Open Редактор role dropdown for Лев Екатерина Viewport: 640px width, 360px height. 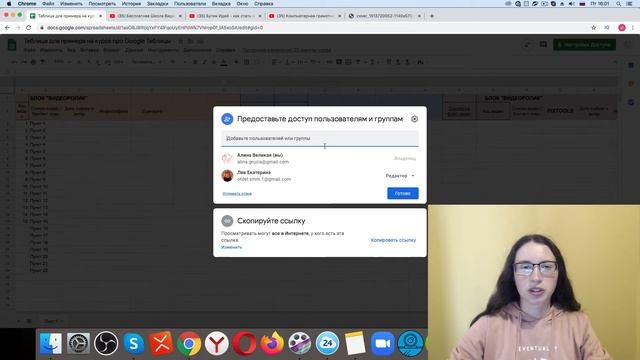click(400, 176)
